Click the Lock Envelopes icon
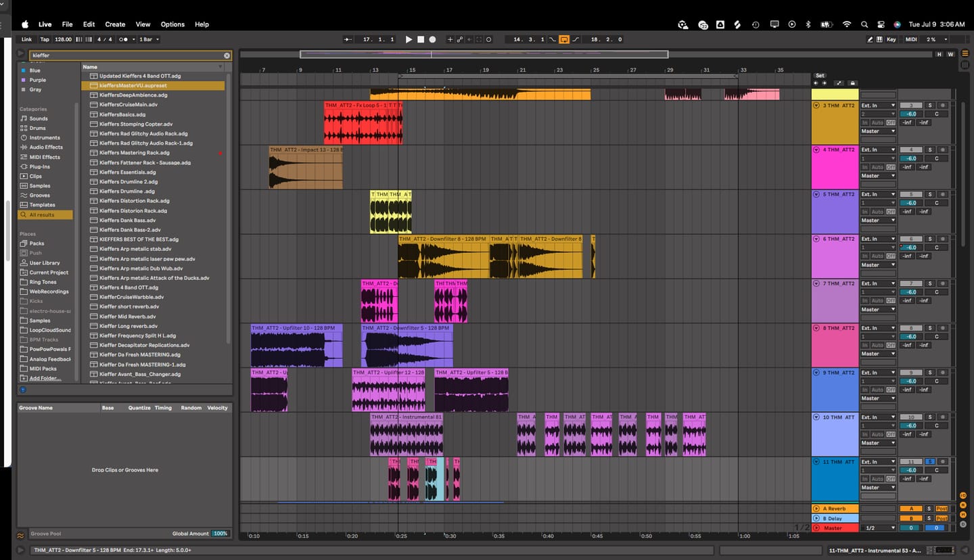This screenshot has width=974, height=560. click(x=852, y=83)
